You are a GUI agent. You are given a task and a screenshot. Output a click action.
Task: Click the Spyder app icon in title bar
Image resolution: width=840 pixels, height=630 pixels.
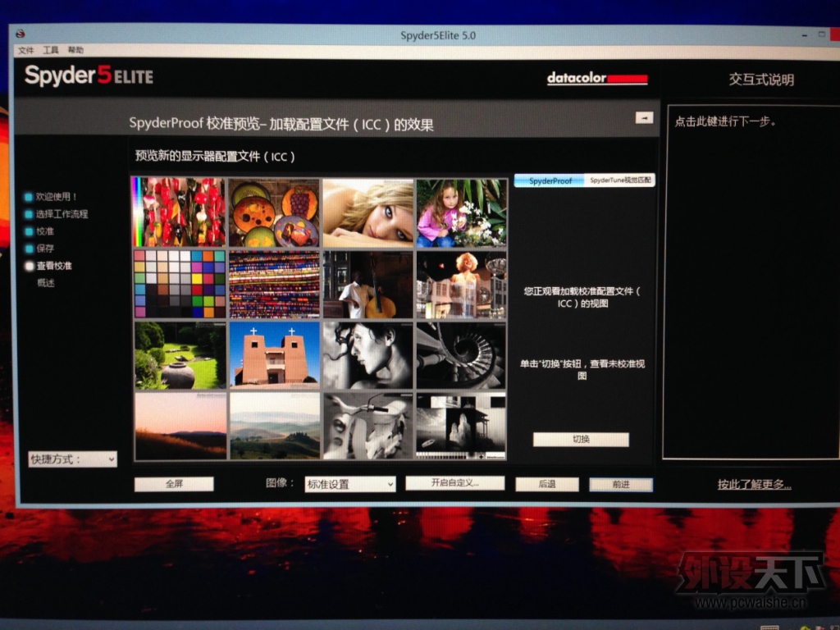click(x=21, y=34)
